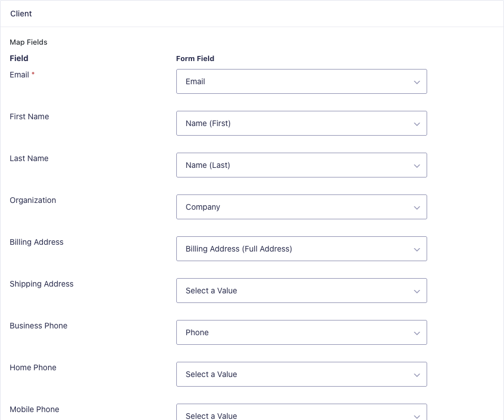This screenshot has height=420, width=504.
Task: Click the Shipping Address field label
Action: [x=41, y=284]
